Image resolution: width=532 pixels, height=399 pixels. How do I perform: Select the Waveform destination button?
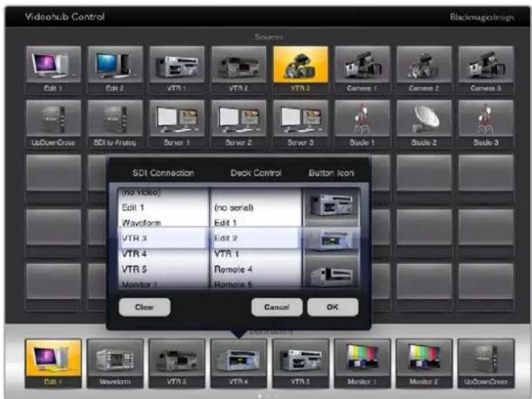pyautogui.click(x=115, y=363)
